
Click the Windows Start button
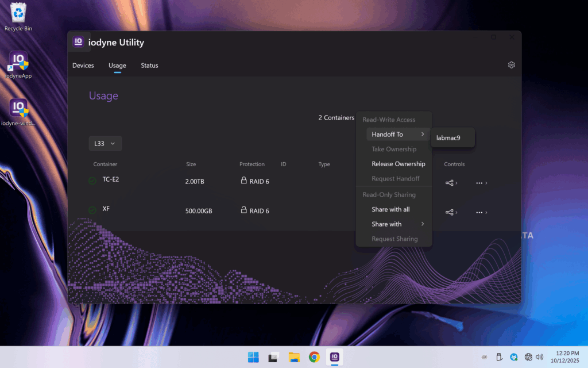[x=253, y=357]
